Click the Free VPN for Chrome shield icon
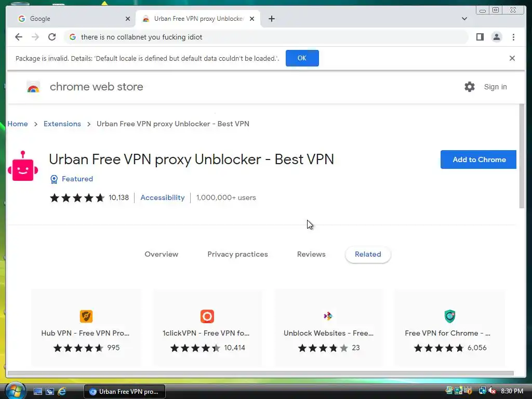The image size is (532, 399). [x=450, y=316]
